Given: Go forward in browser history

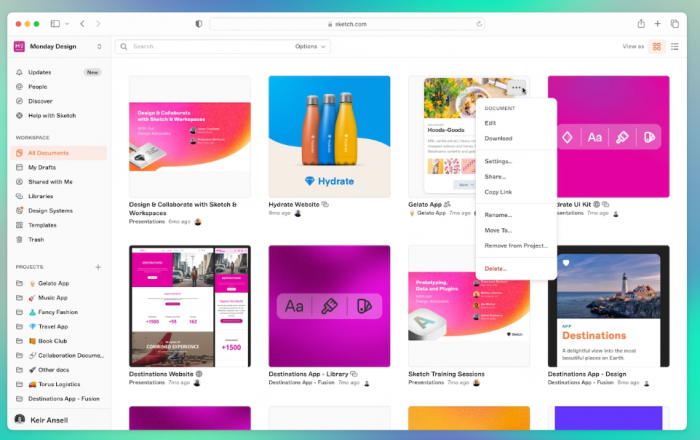Looking at the screenshot, I should [98, 24].
